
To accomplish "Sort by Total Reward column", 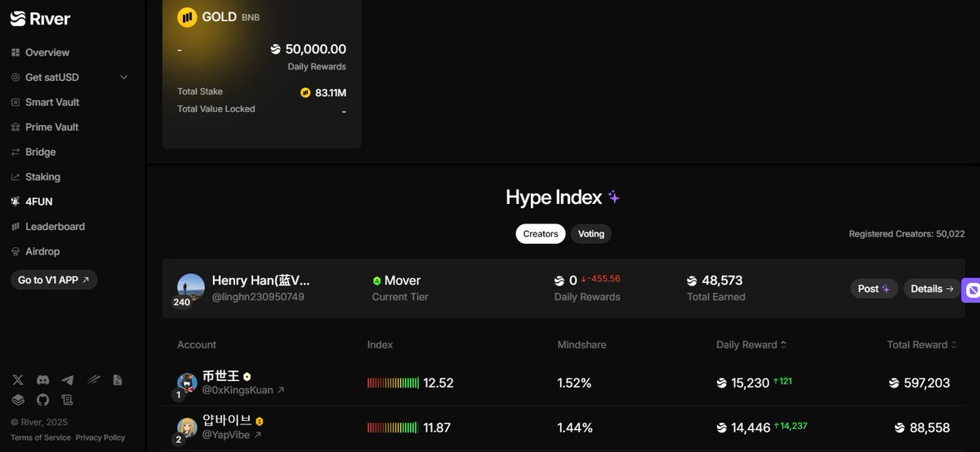I will coord(922,345).
